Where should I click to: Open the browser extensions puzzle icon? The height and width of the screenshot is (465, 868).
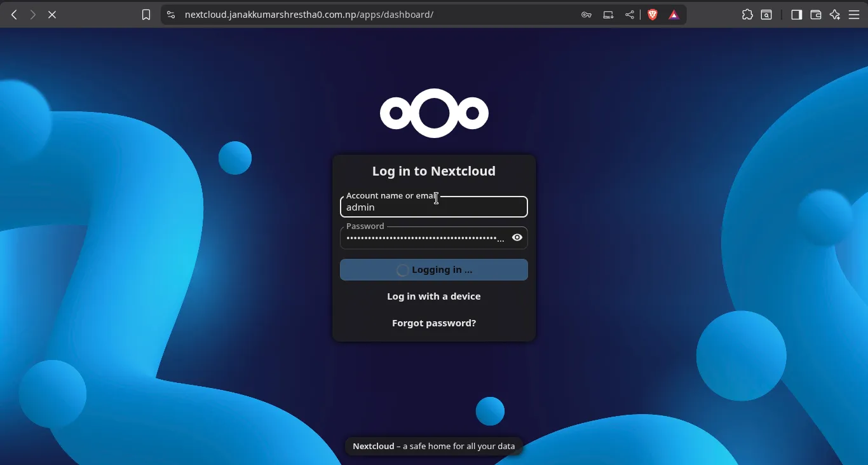747,15
